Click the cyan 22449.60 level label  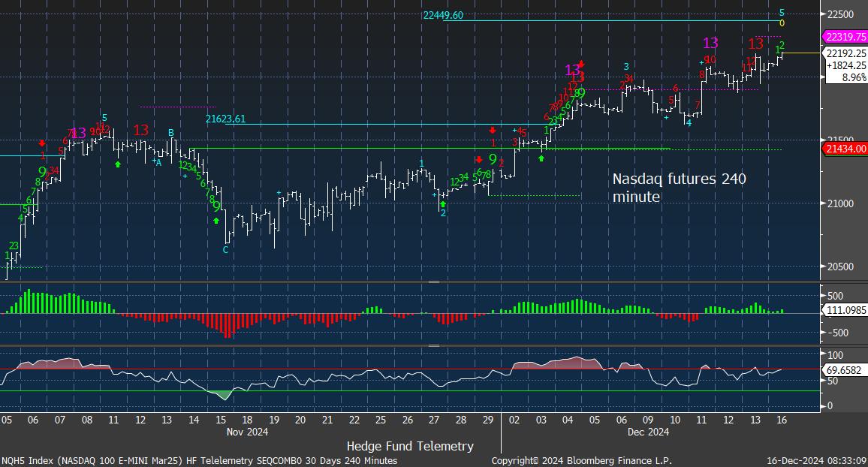443,16
